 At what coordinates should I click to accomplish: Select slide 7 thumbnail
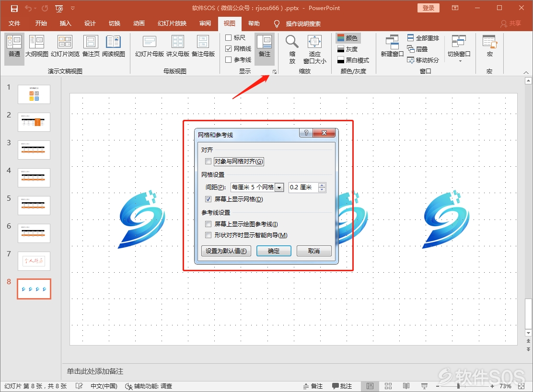click(x=34, y=261)
